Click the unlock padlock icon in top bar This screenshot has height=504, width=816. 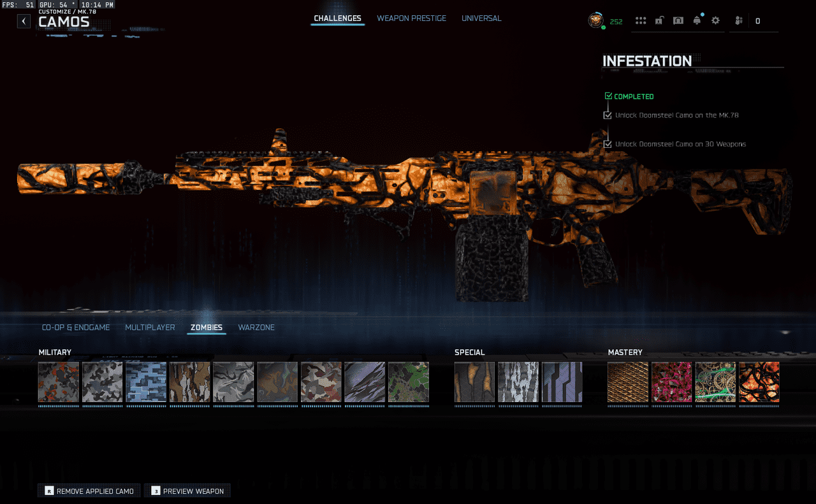tap(659, 21)
